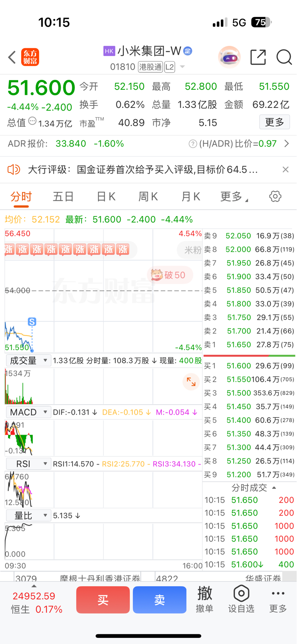This screenshot has width=297, height=644.
Task: Open the search magnifier icon
Action: (x=284, y=57)
